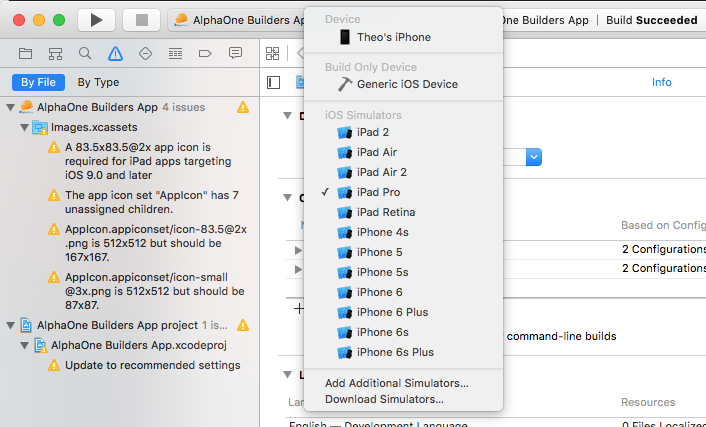Click the Run (play) button
This screenshot has height=427, width=706.
click(96, 20)
